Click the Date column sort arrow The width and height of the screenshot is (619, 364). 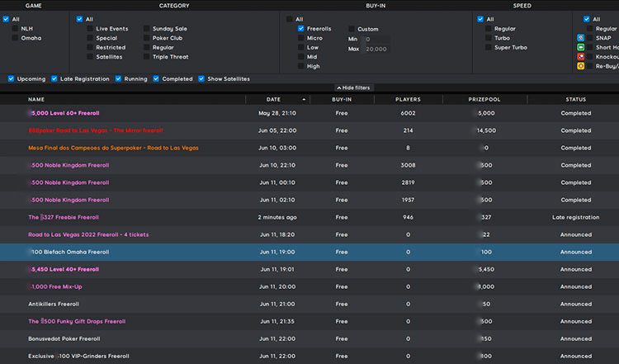coord(303,99)
